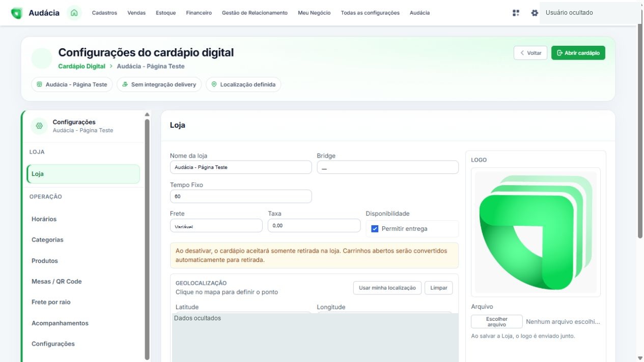644x362 pixels.
Task: Click the Sem integração delivery chip
Action: (x=159, y=84)
